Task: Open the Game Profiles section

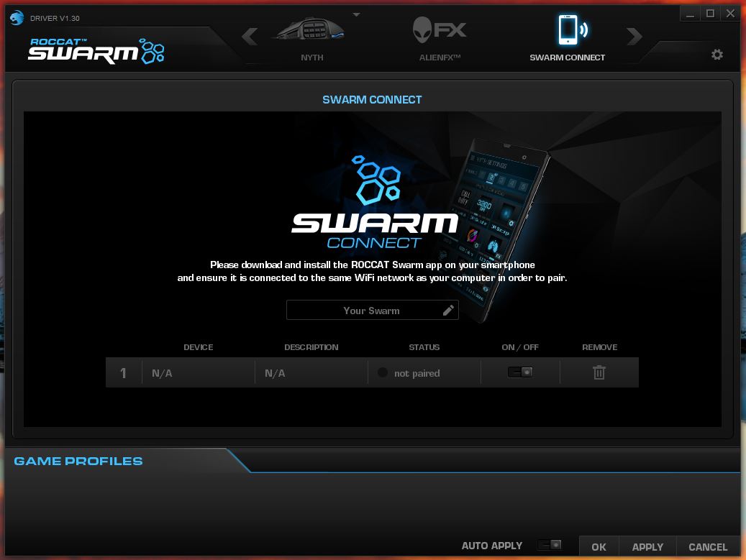Action: pyautogui.click(x=78, y=461)
